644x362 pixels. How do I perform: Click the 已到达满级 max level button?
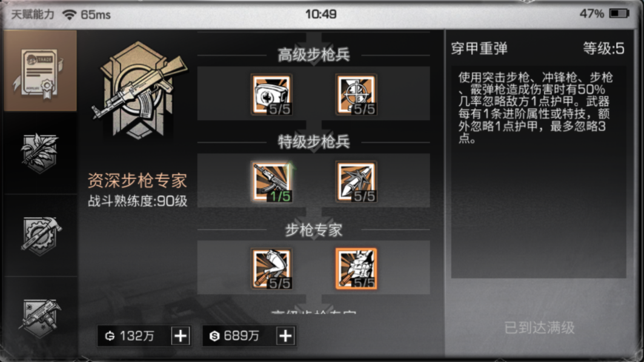539,328
